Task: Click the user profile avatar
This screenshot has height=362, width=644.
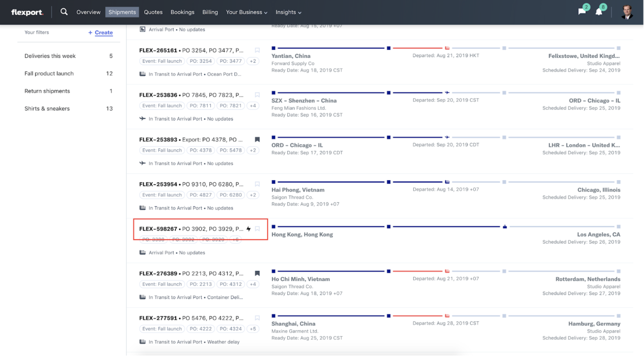Action: 627,12
